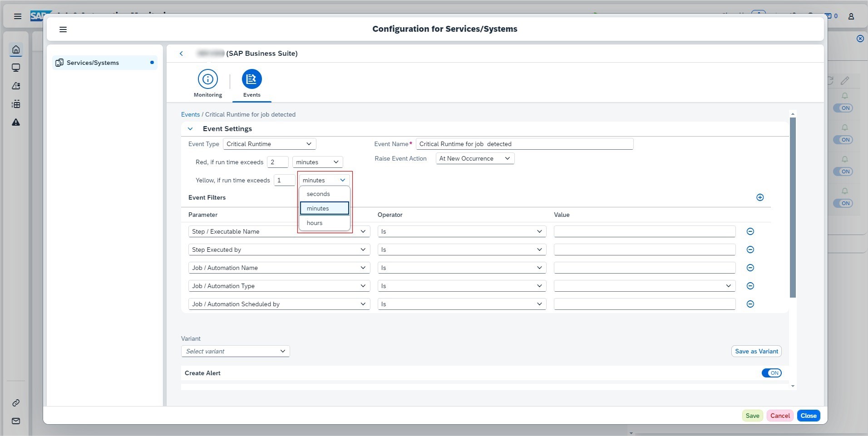Image resolution: width=868 pixels, height=436 pixels.
Task: Add a new event filter row
Action: [x=760, y=197]
